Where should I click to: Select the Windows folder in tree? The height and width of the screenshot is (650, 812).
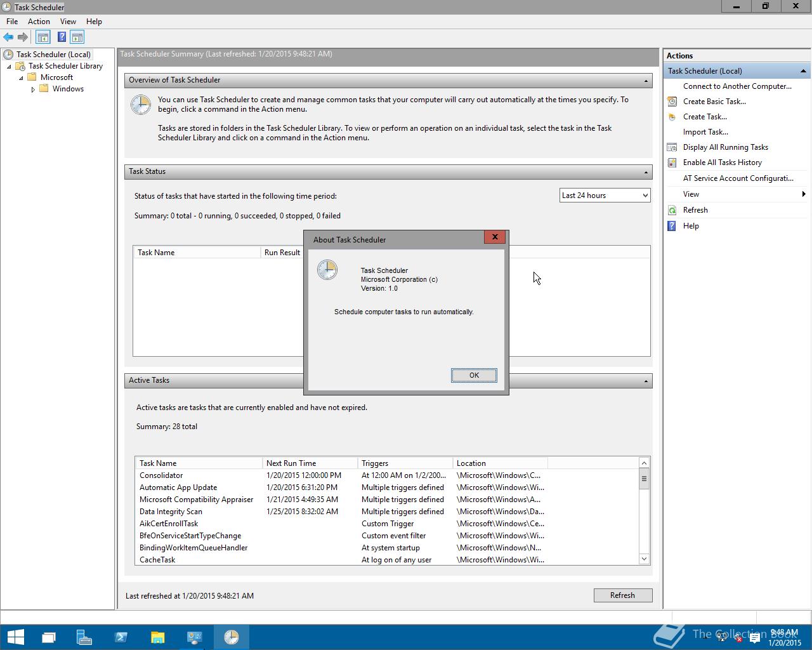68,89
